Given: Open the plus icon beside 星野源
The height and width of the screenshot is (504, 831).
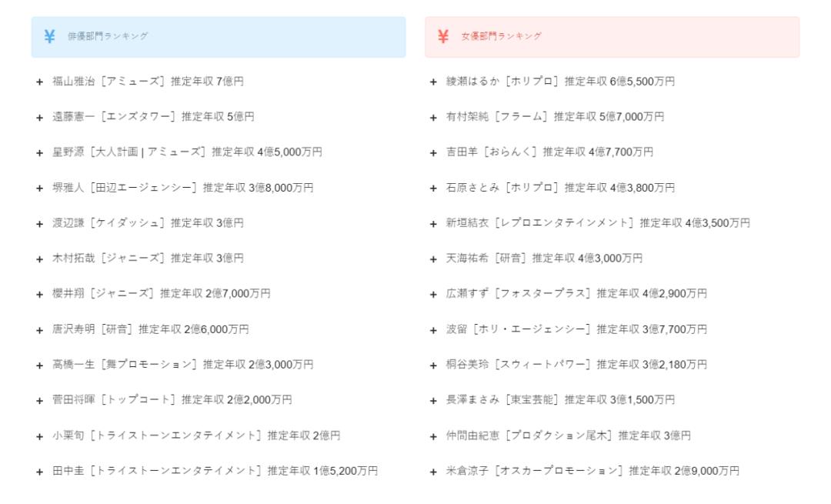Looking at the screenshot, I should 40,153.
